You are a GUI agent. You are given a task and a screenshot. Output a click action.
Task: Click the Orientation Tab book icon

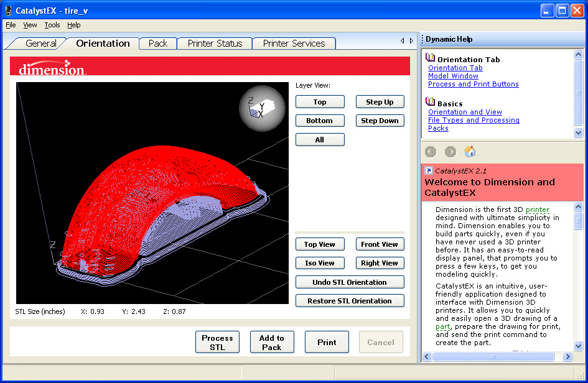(x=431, y=57)
